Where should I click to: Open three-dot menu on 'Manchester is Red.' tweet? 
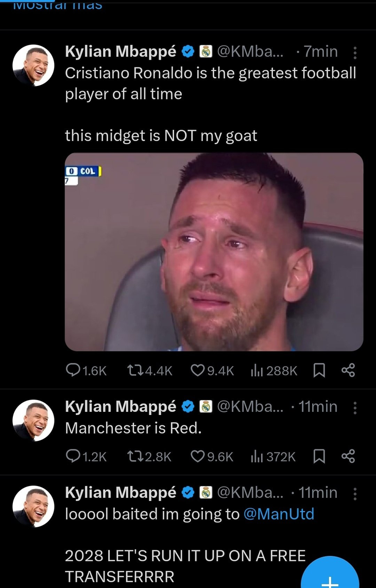354,408
